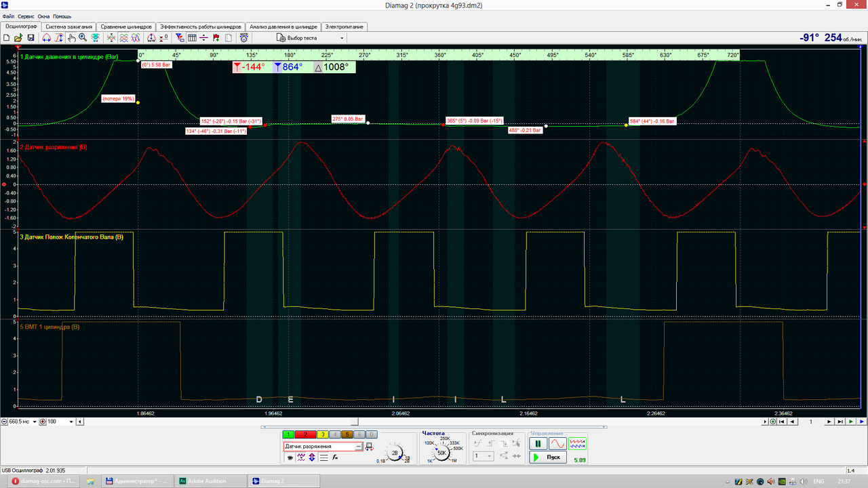The image size is (868, 488).
Task: Click the separate channels layout icon
Action: click(x=123, y=38)
